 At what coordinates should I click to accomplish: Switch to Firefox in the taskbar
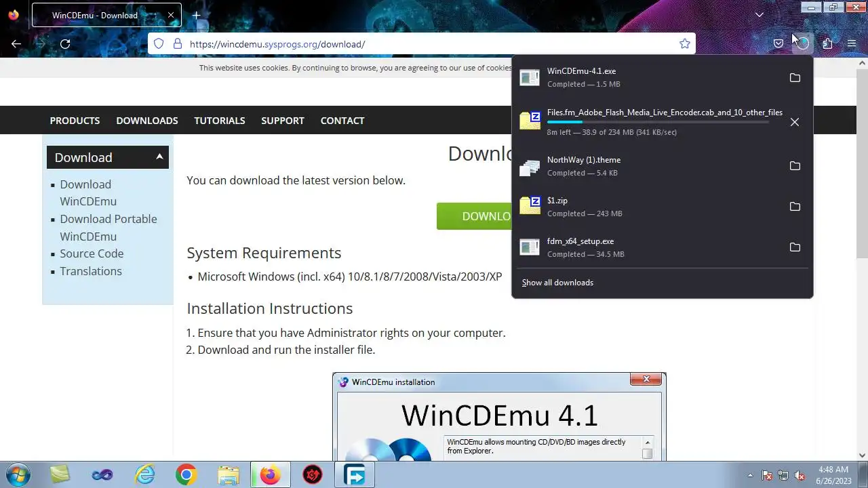[x=271, y=475]
